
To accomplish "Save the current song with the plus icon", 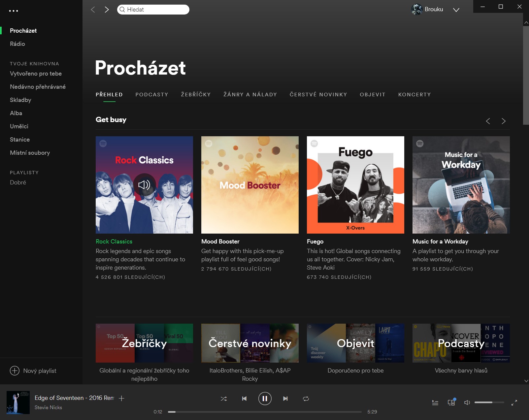I will pyautogui.click(x=121, y=398).
